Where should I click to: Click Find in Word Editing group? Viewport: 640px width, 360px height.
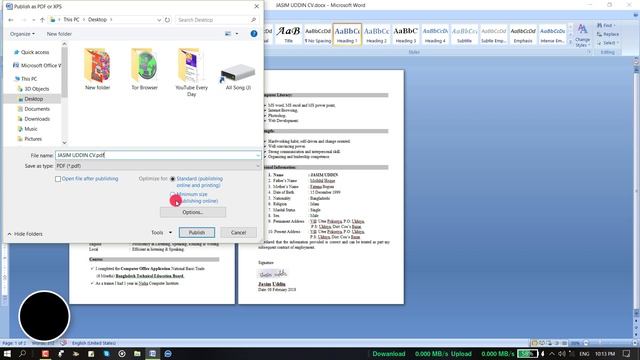click(x=607, y=25)
